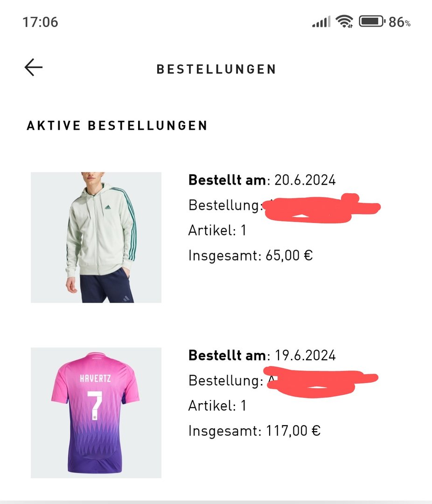Tap the adidas logo on the hoodie
Image resolution: width=432 pixels, height=504 pixels.
tap(108, 206)
